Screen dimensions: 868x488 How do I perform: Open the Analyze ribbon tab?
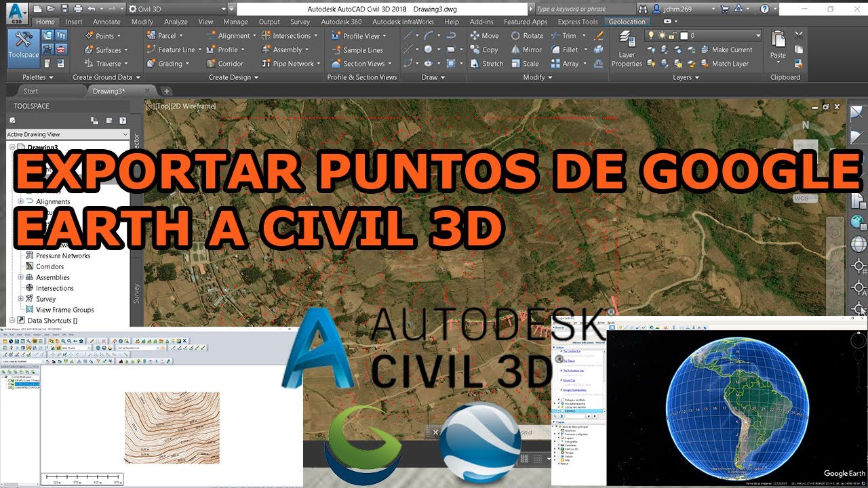coord(176,22)
